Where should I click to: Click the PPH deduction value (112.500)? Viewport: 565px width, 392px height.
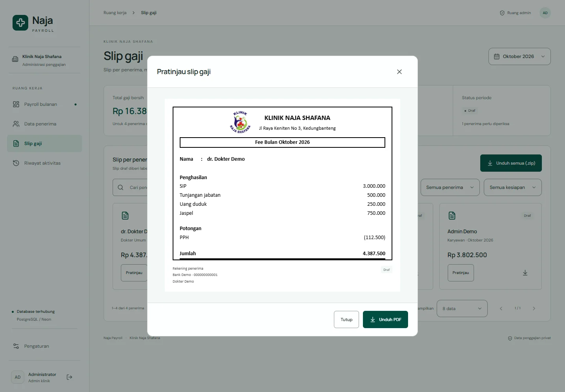coord(375,238)
